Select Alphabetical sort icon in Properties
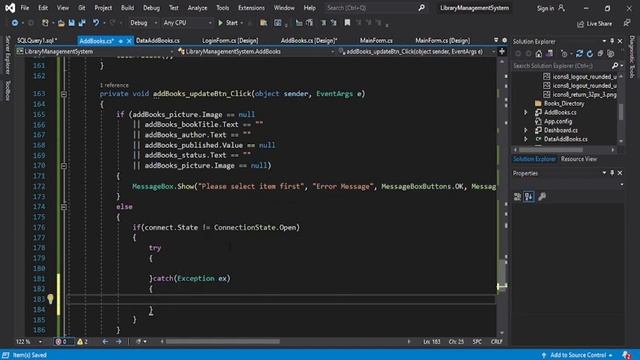640x360 pixels. point(529,197)
